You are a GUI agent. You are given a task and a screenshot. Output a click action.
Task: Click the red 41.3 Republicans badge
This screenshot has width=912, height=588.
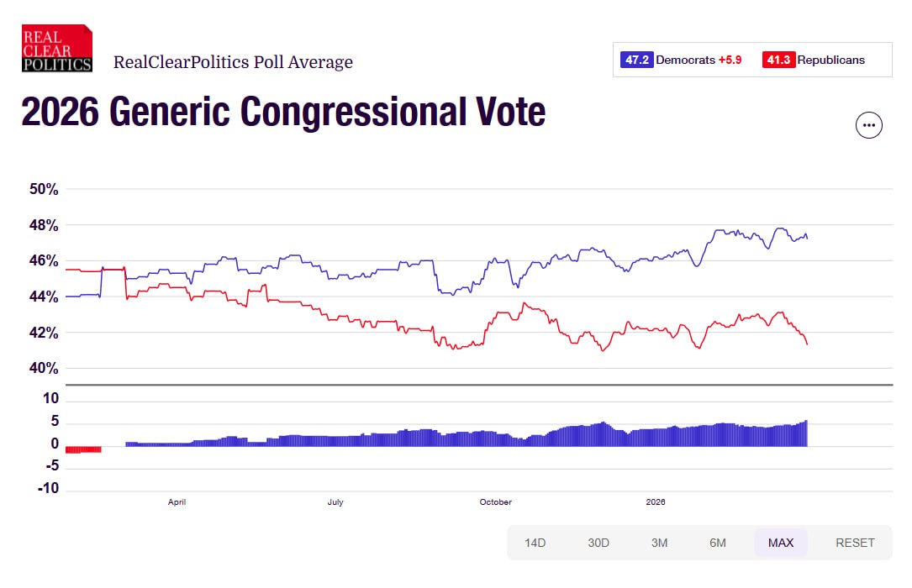click(778, 60)
